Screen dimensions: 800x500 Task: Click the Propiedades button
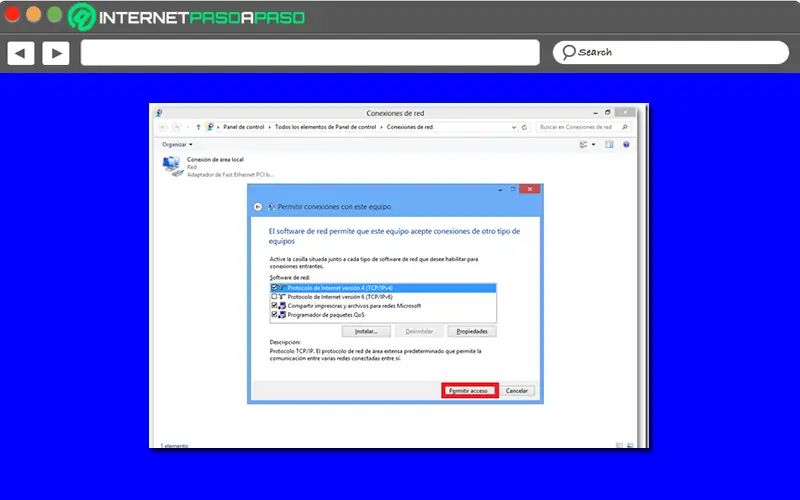coord(472,332)
